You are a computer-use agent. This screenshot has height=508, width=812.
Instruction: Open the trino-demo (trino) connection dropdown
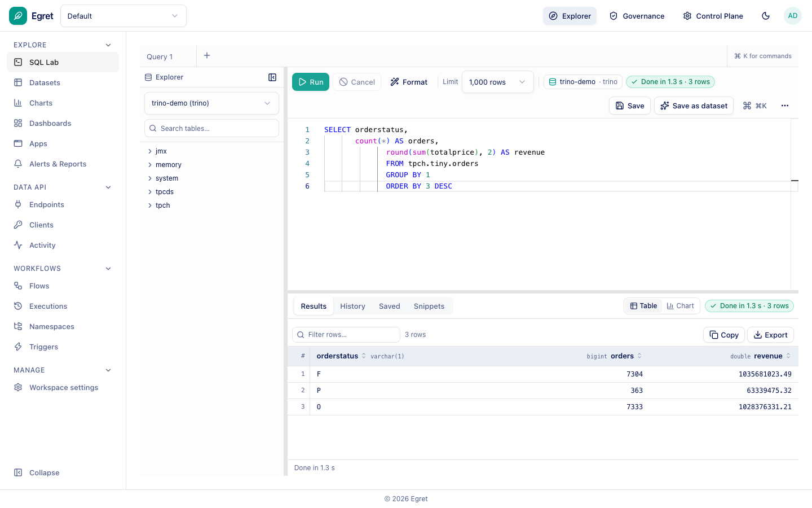[x=211, y=103]
